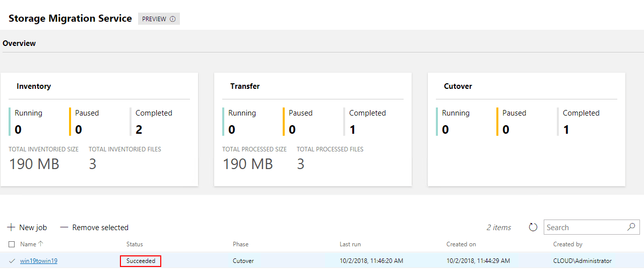Click the plus icon for New job
The height and width of the screenshot is (269, 644).
(x=11, y=228)
